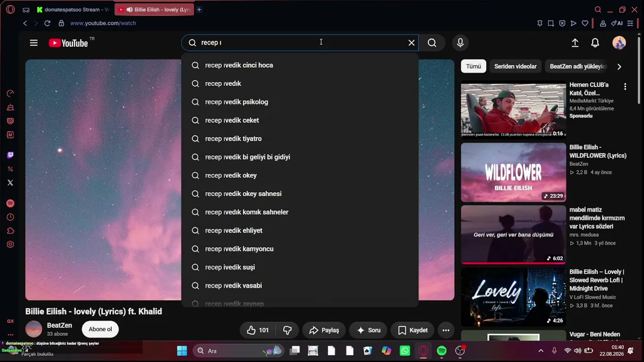Open the Lovely Slowed Reverb Lofi thumbnail
The width and height of the screenshot is (644, 362).
click(x=513, y=297)
